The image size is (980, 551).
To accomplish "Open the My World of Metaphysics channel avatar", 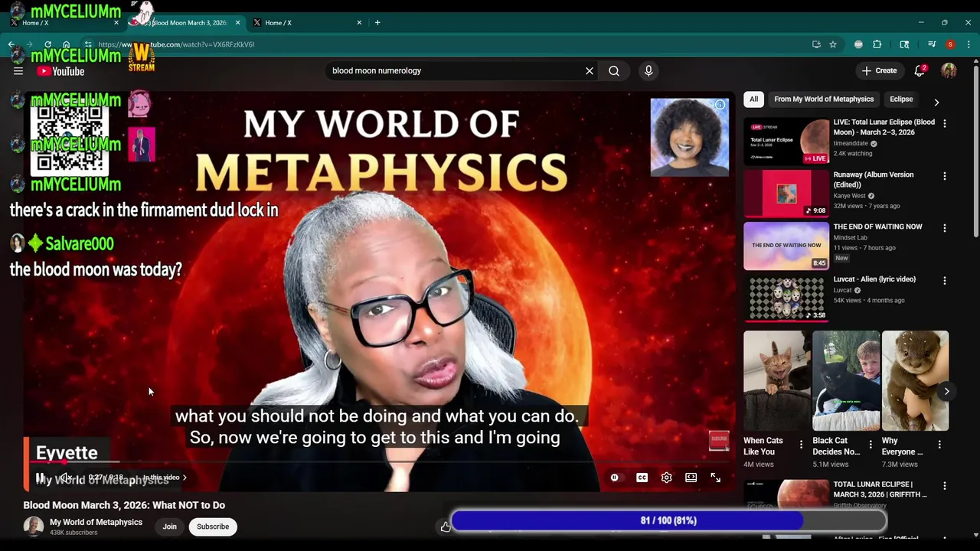I will (34, 527).
